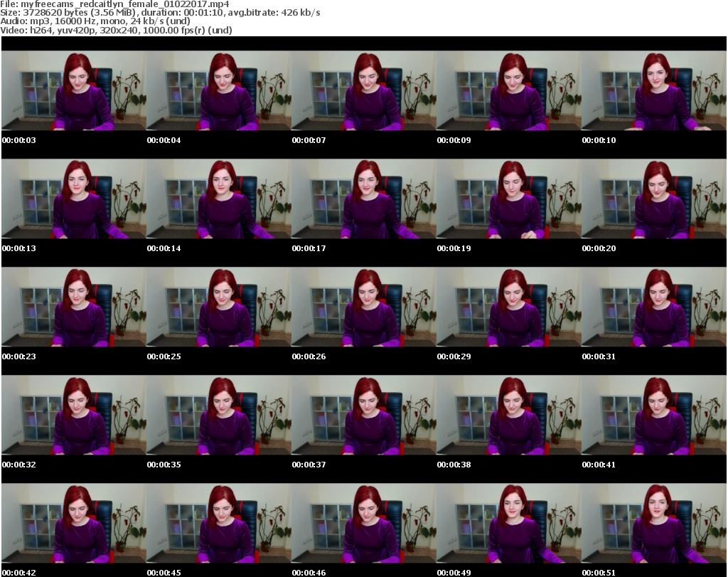
Task: Open the thumbnail frame at 00:00:20
Action: pyautogui.click(x=654, y=198)
